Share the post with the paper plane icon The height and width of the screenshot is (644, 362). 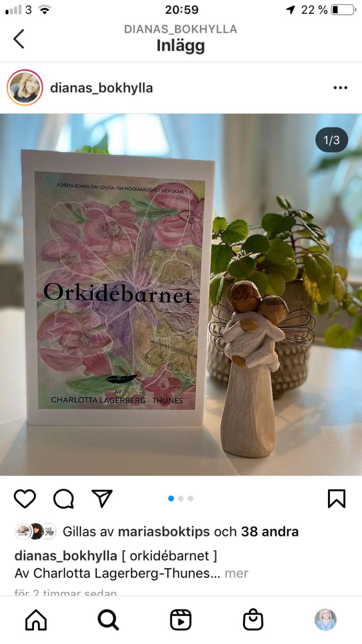coord(102,498)
